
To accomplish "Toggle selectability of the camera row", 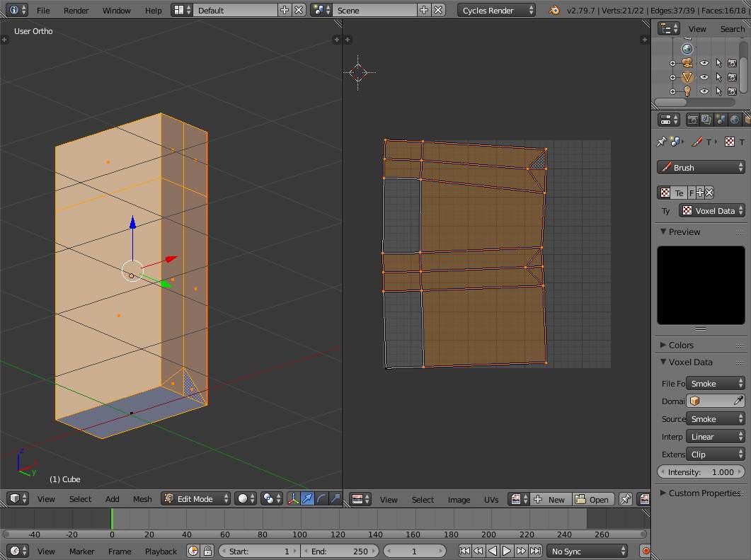I will [718, 63].
